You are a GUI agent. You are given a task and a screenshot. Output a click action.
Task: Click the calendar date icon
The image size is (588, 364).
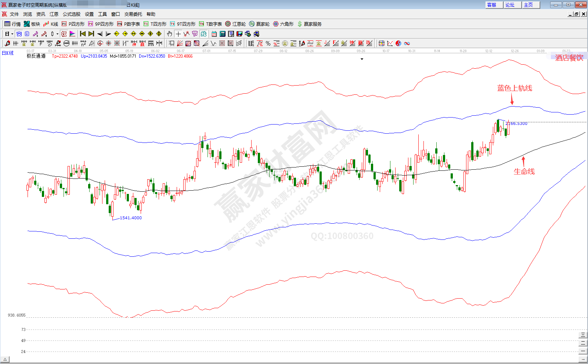click(x=214, y=34)
